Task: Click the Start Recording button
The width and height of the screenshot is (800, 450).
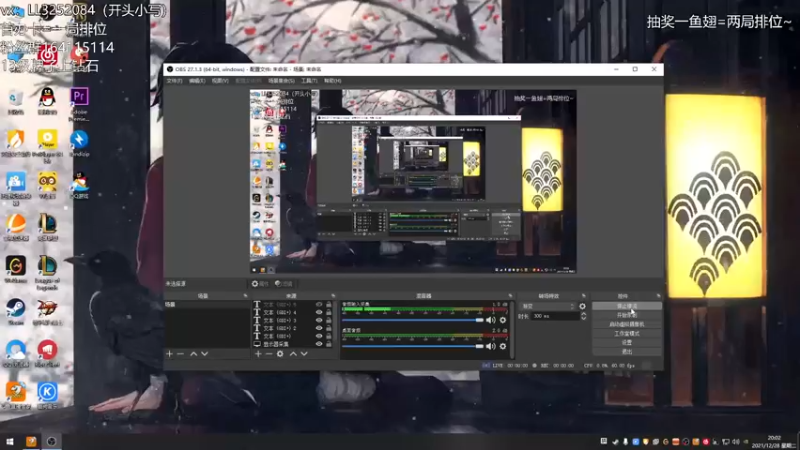Action: pos(627,315)
